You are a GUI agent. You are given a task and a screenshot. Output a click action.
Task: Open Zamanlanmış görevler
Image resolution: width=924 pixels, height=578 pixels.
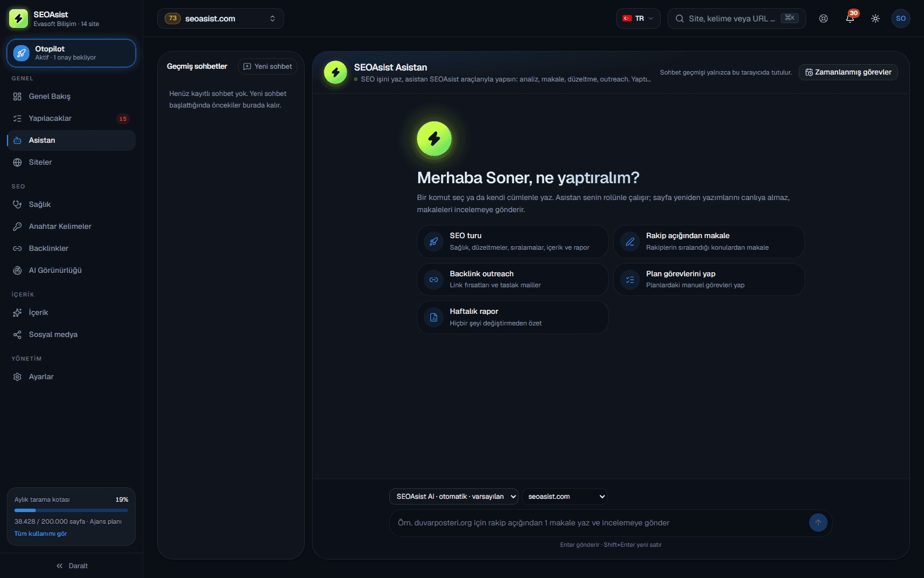click(848, 72)
